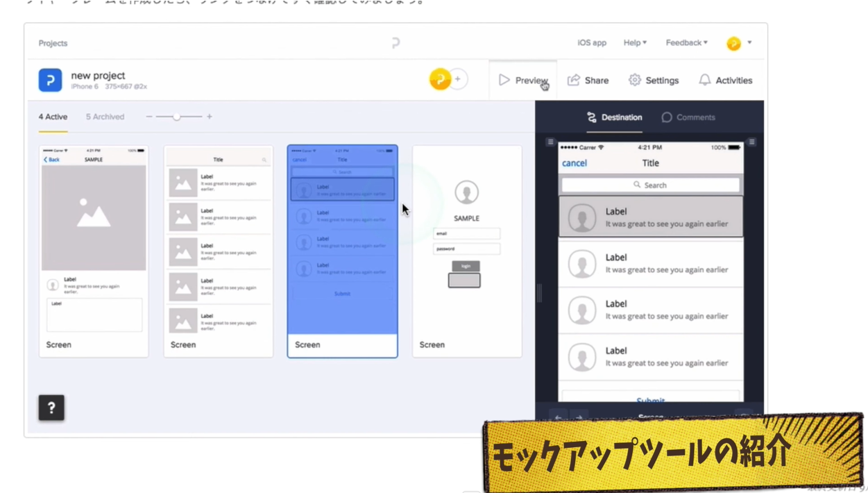Click the battery icon in preview status bar
868x493 pixels.
tap(734, 147)
